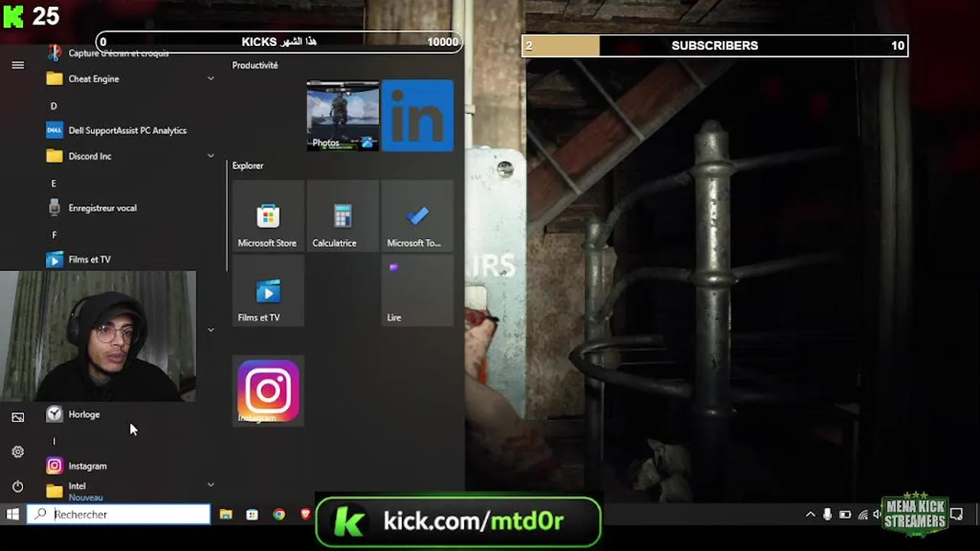Open the large Instagram tile
The width and height of the screenshot is (980, 551).
pos(268,390)
